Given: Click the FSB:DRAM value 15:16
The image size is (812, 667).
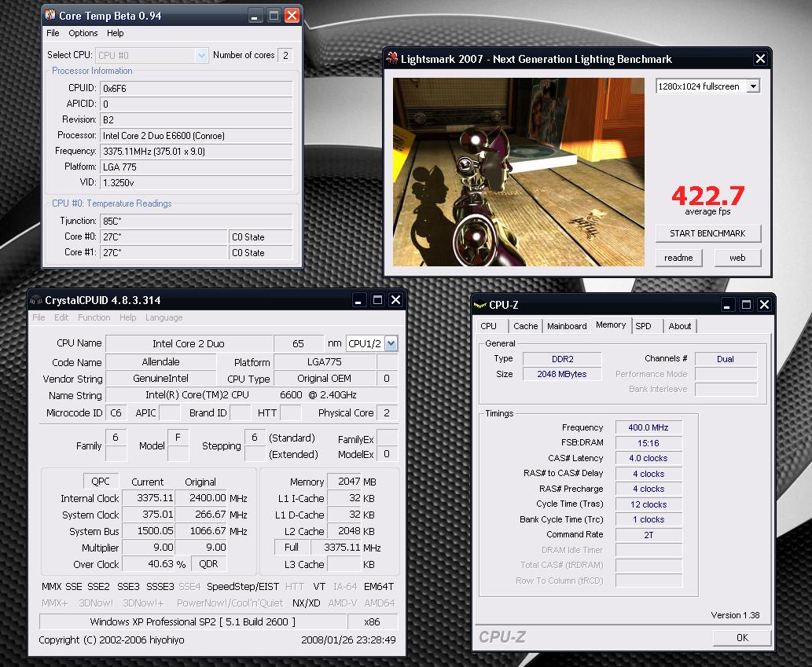Looking at the screenshot, I should click(x=648, y=443).
